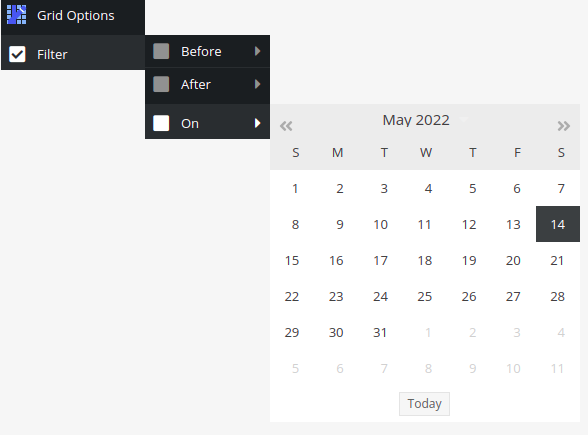This screenshot has width=588, height=435.
Task: Expand the On submenu arrow
Action: pos(257,123)
